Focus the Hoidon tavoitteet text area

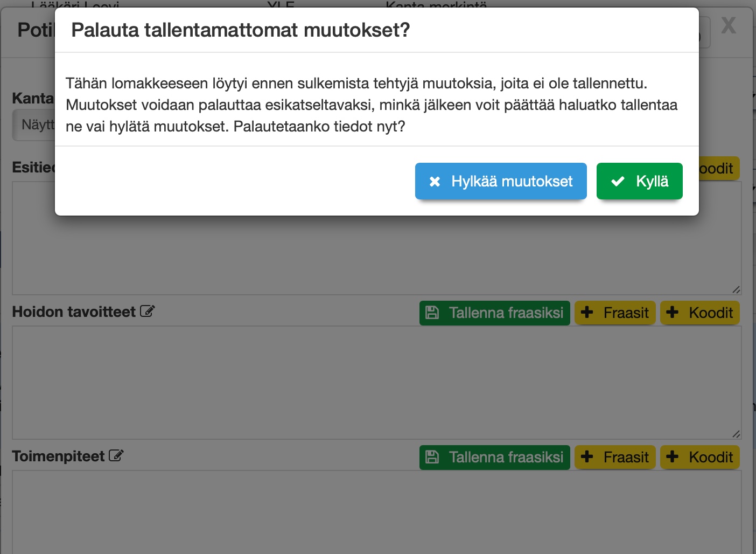click(x=377, y=383)
